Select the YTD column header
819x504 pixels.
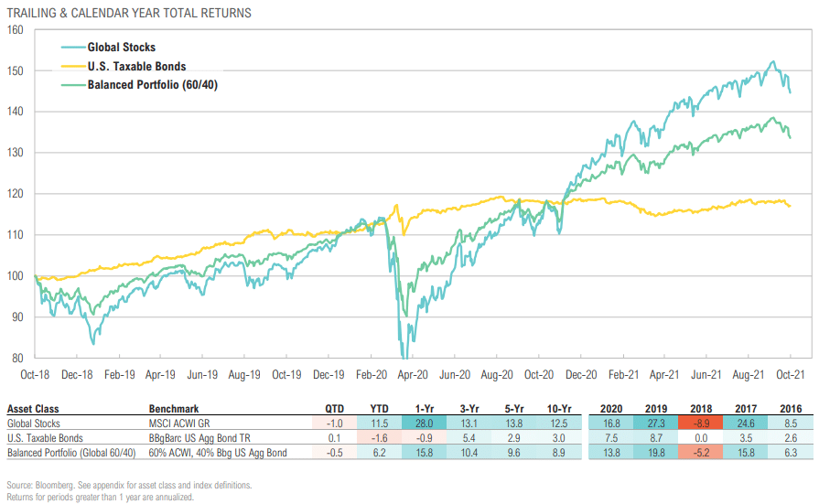(x=379, y=409)
